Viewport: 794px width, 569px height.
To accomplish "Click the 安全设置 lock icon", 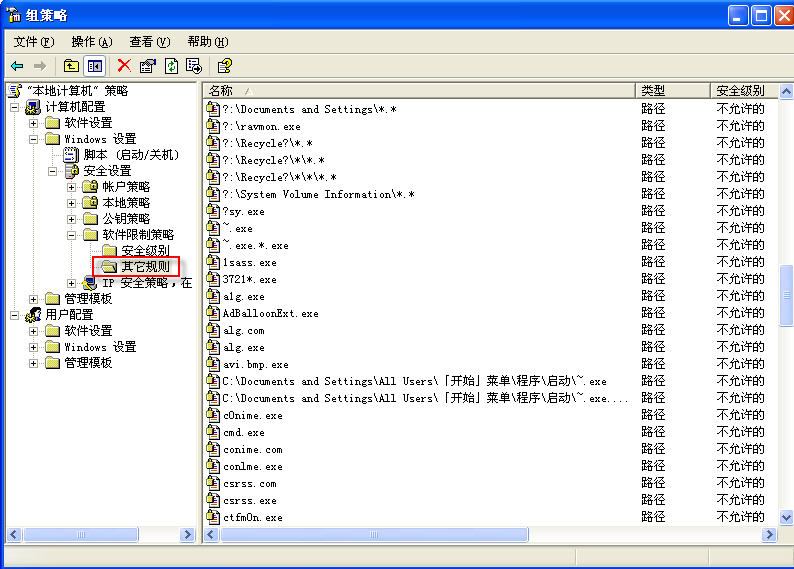I will click(72, 171).
